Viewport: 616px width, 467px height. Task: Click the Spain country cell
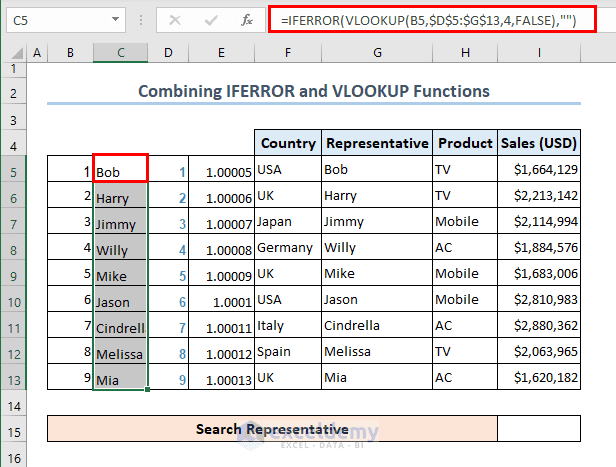288,351
